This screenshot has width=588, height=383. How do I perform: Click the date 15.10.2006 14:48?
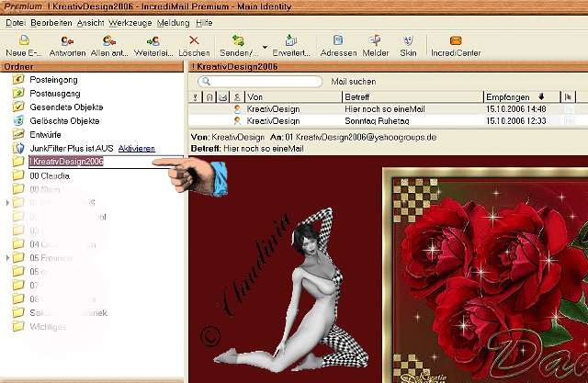point(516,109)
